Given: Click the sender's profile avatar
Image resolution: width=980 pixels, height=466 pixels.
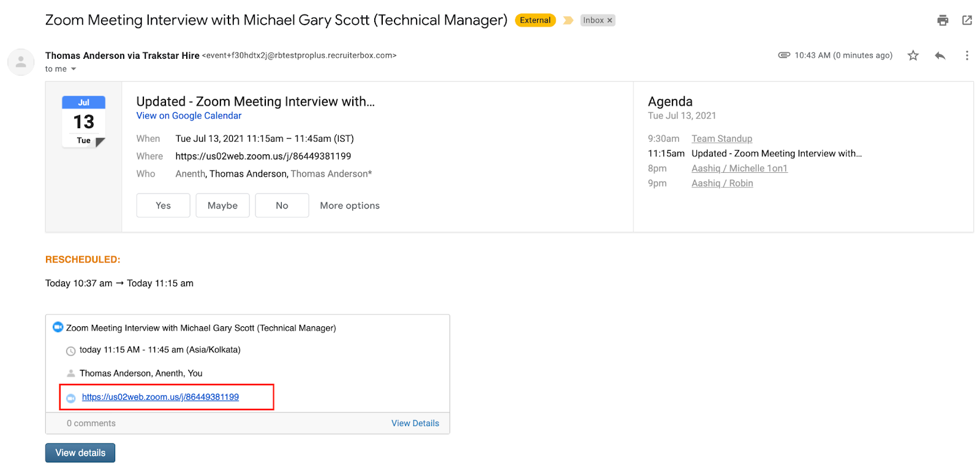Looking at the screenshot, I should pyautogui.click(x=21, y=62).
